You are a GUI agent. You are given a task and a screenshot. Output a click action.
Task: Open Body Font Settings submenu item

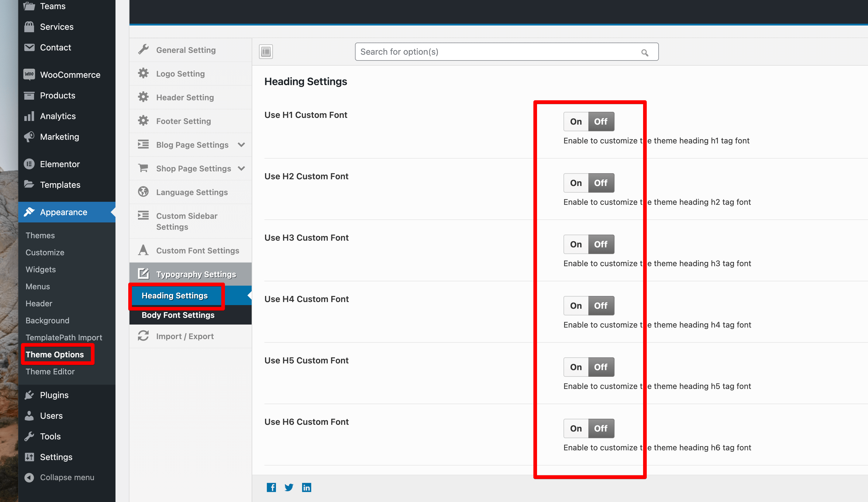[178, 315]
